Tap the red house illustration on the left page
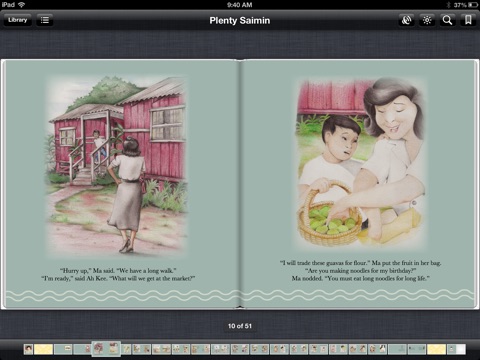 tap(116, 165)
